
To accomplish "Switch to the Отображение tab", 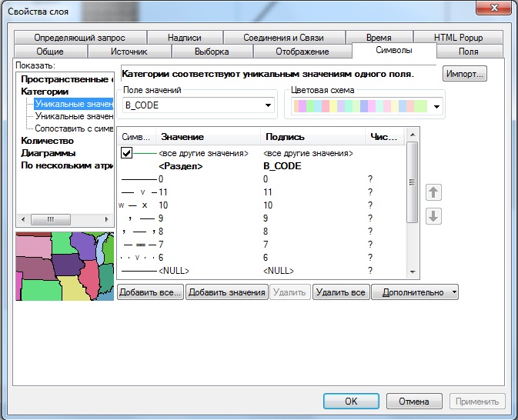I will (x=302, y=52).
